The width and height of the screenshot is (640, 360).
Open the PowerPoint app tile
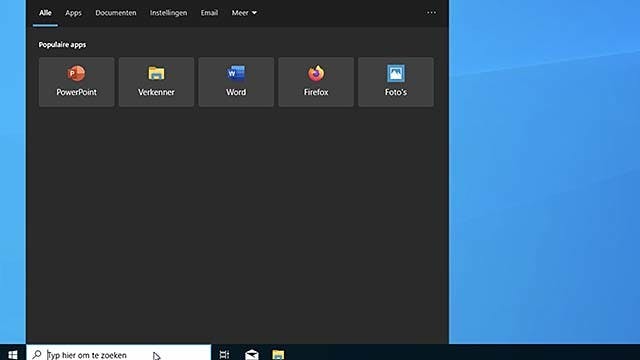(x=76, y=82)
